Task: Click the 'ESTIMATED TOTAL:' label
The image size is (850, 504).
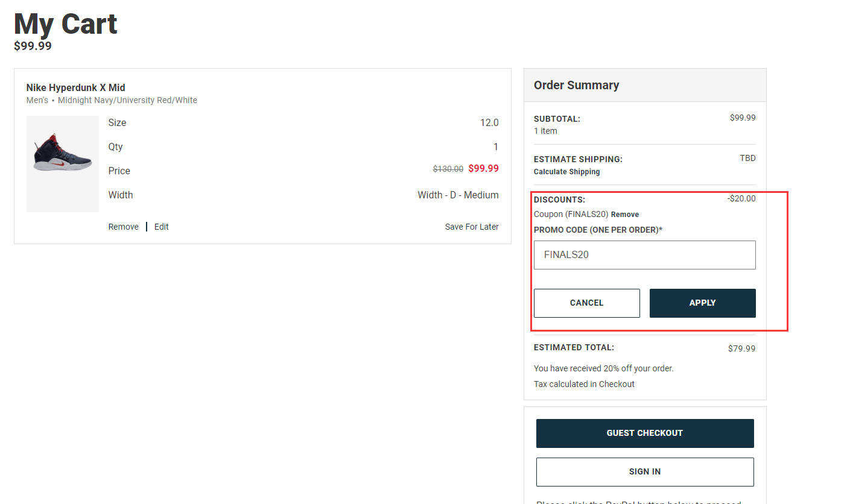Action: [574, 348]
